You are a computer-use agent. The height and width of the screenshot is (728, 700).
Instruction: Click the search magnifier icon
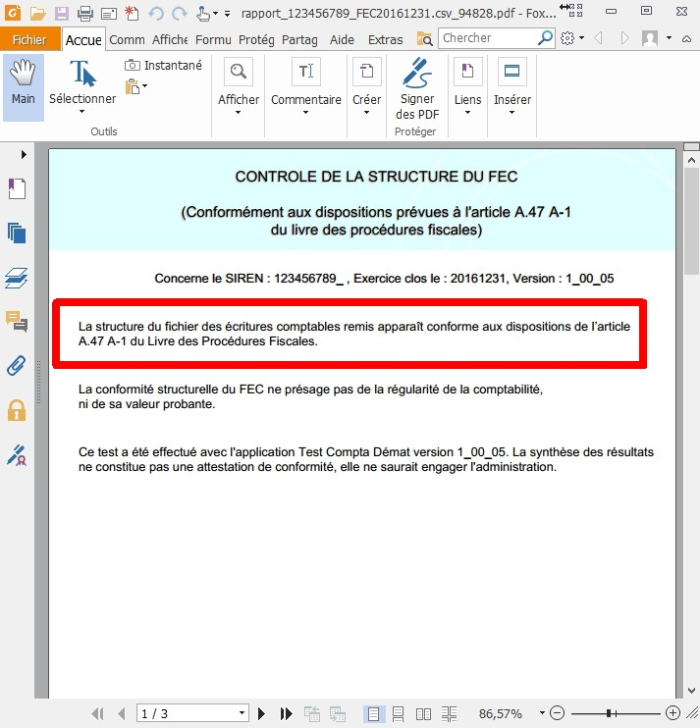coord(545,38)
